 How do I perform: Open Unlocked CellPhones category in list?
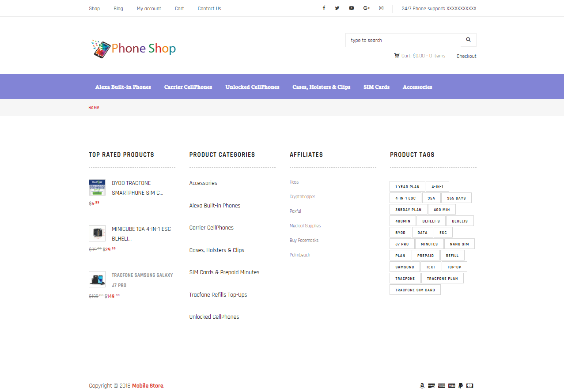coord(214,317)
